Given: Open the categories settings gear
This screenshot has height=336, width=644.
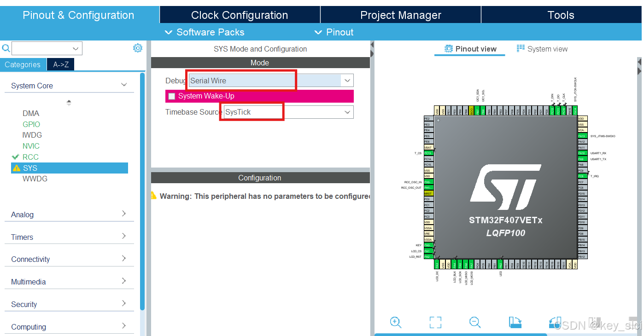Looking at the screenshot, I should click(138, 48).
